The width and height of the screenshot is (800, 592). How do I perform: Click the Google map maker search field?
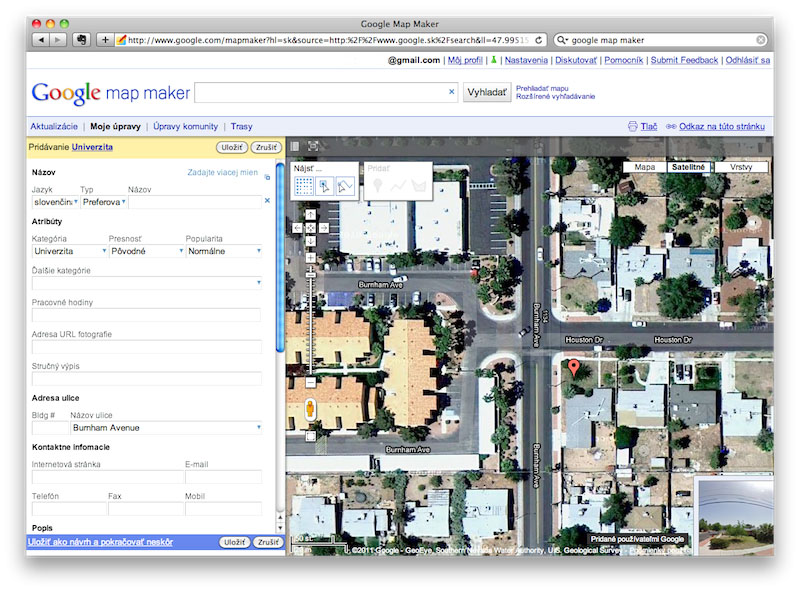(x=326, y=92)
